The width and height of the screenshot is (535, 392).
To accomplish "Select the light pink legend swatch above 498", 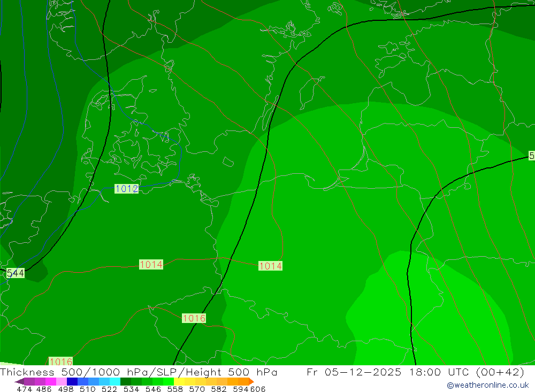I will pos(60,381).
